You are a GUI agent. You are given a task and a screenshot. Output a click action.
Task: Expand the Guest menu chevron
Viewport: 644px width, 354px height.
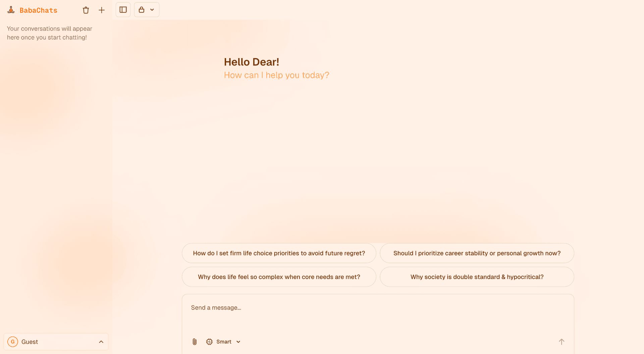pos(101,342)
